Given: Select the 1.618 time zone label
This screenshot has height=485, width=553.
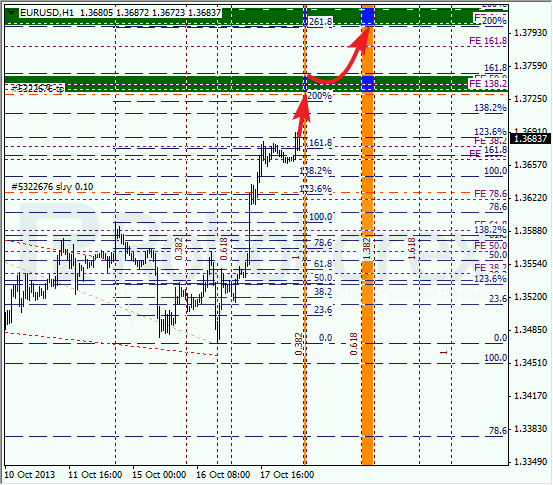Looking at the screenshot, I should pyautogui.click(x=412, y=248).
